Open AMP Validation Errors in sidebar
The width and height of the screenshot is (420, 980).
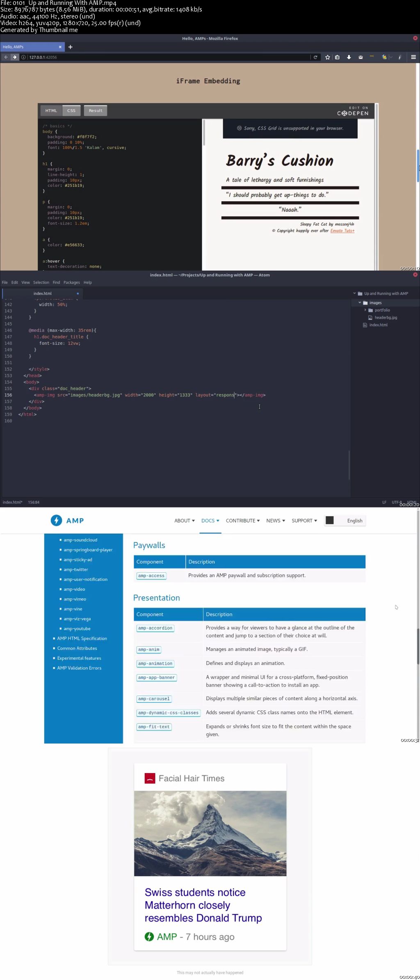(x=79, y=668)
